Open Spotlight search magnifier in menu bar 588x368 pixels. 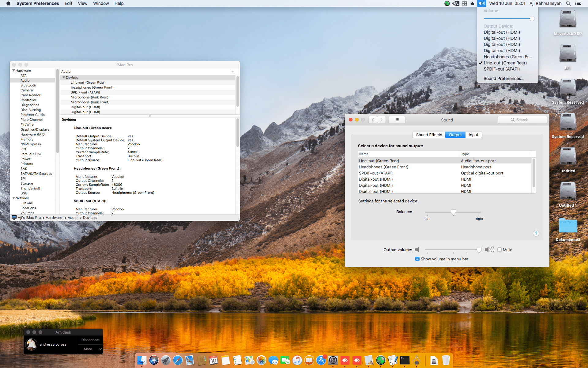568,3
